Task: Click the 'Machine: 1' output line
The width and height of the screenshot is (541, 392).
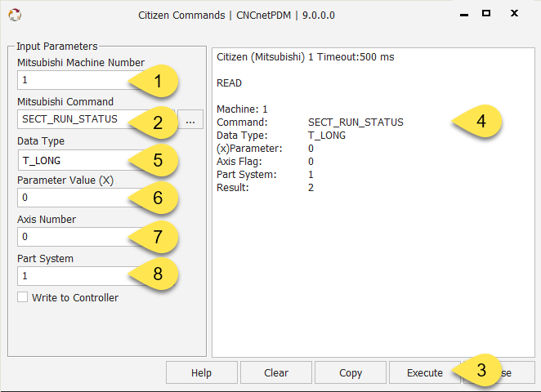Action: coord(242,109)
